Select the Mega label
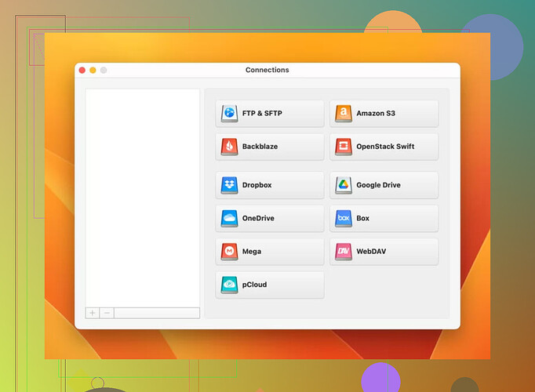The height and width of the screenshot is (392, 535). coord(252,252)
